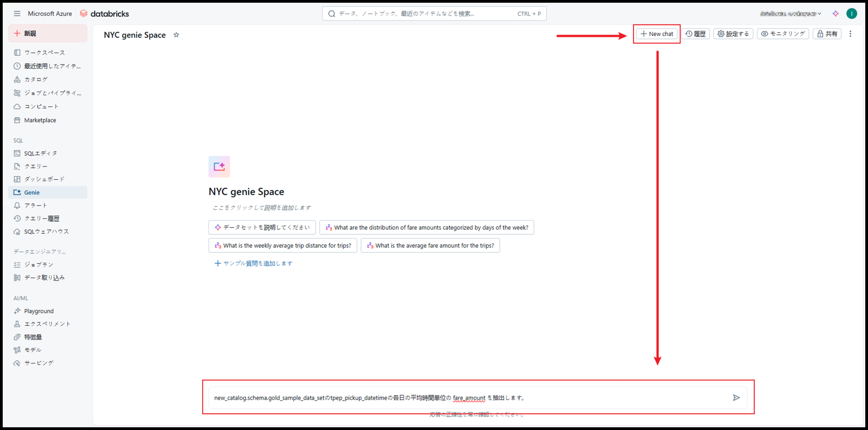Screen dimensions: 868x430
Task: Go to クエリー list
Action: (x=47, y=166)
